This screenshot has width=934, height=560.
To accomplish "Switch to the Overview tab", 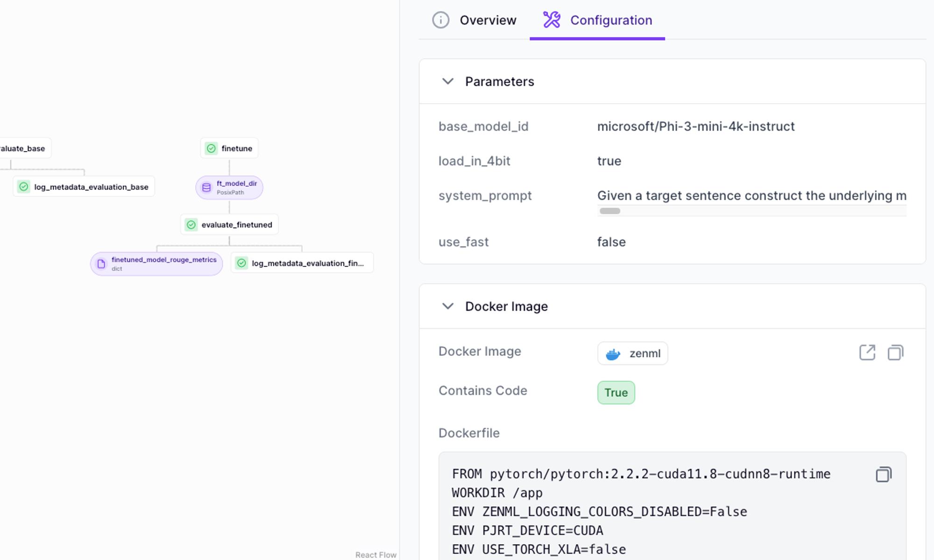I will pyautogui.click(x=474, y=20).
